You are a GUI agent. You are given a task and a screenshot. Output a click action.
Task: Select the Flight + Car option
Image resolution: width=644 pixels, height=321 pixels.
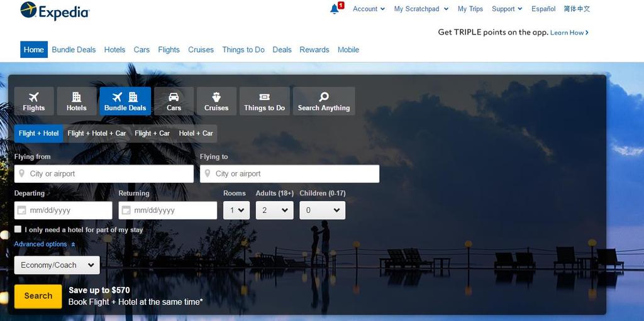click(152, 133)
